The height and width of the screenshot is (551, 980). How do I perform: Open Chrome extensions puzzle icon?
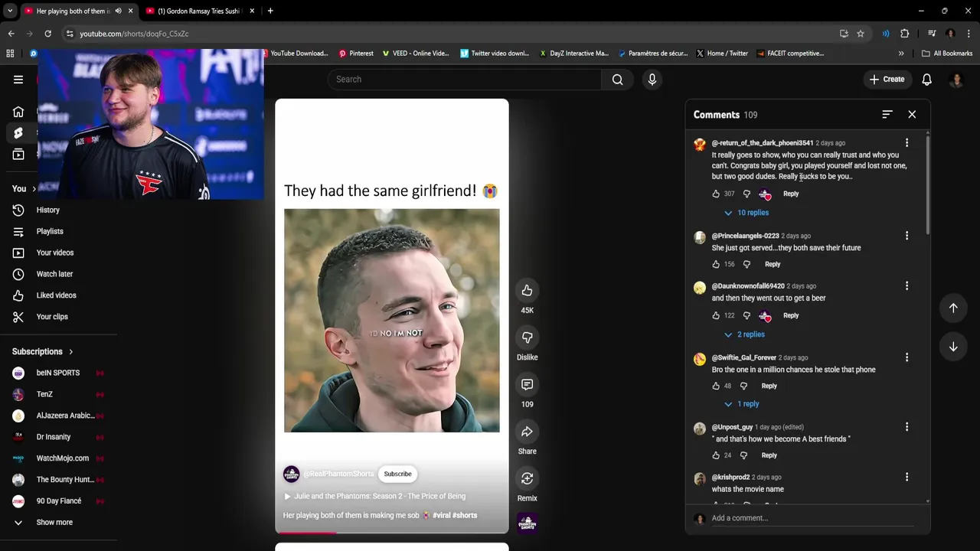click(905, 34)
